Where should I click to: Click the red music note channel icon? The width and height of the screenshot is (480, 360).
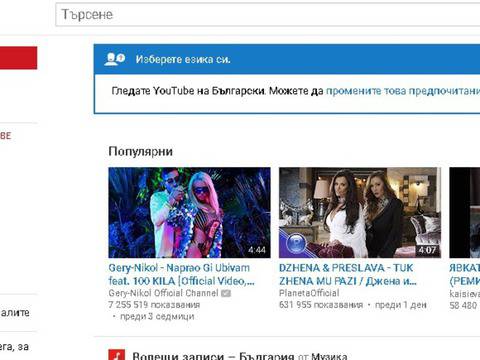click(x=117, y=355)
